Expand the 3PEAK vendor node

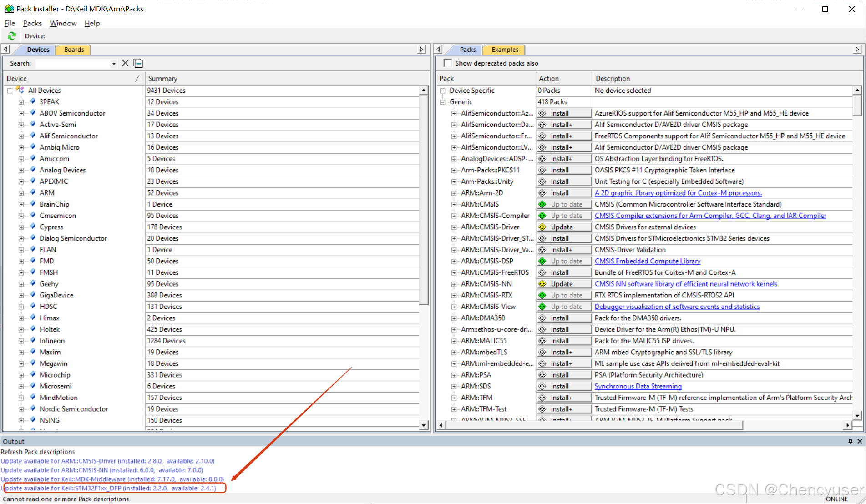[21, 102]
